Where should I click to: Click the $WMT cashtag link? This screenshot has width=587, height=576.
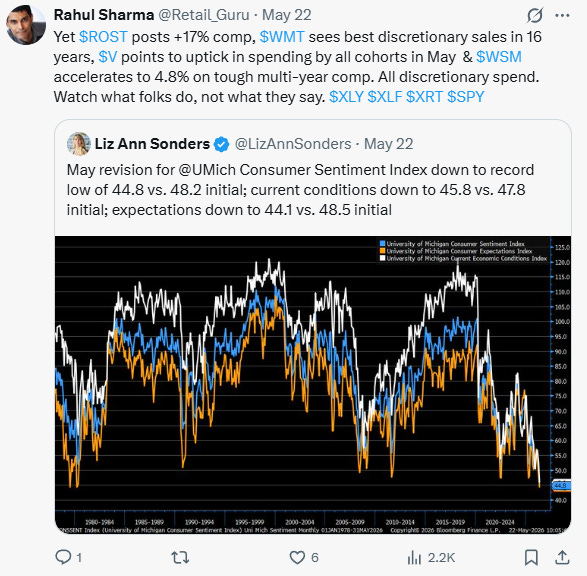[x=282, y=37]
